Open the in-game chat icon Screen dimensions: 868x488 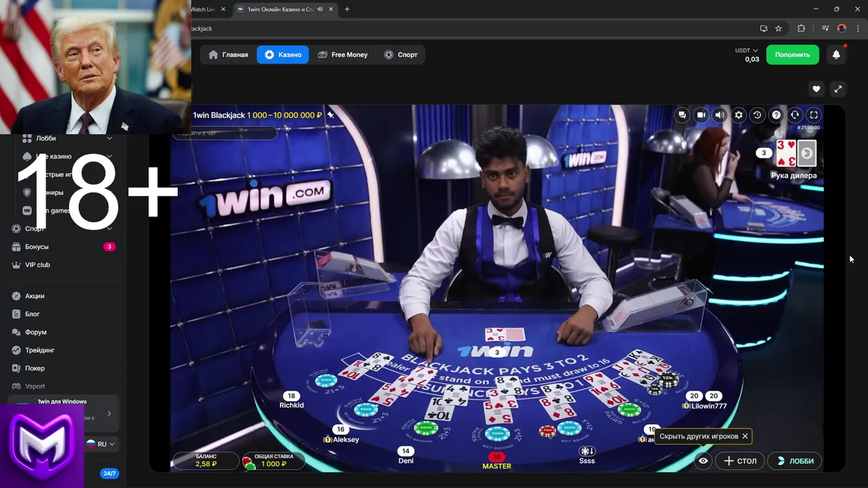point(682,115)
